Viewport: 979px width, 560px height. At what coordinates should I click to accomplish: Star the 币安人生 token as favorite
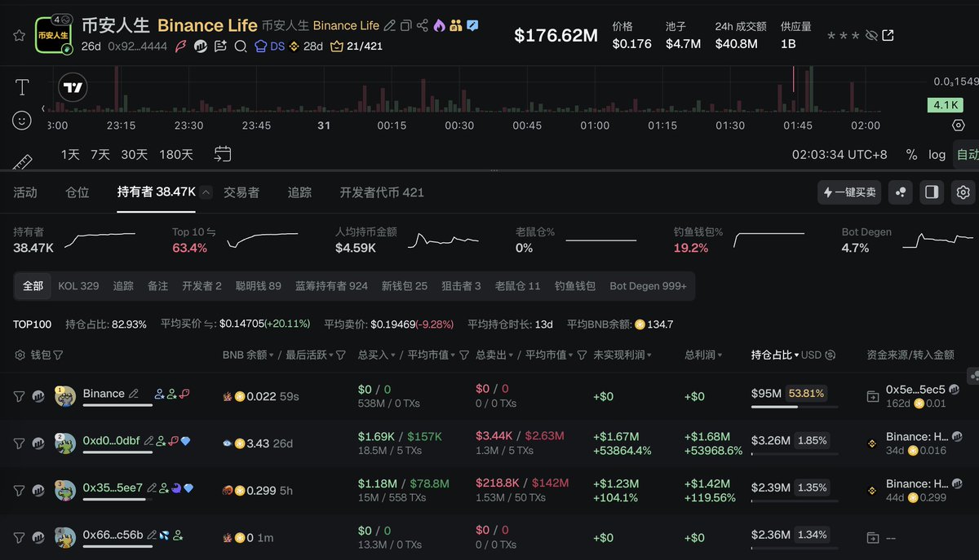19,35
